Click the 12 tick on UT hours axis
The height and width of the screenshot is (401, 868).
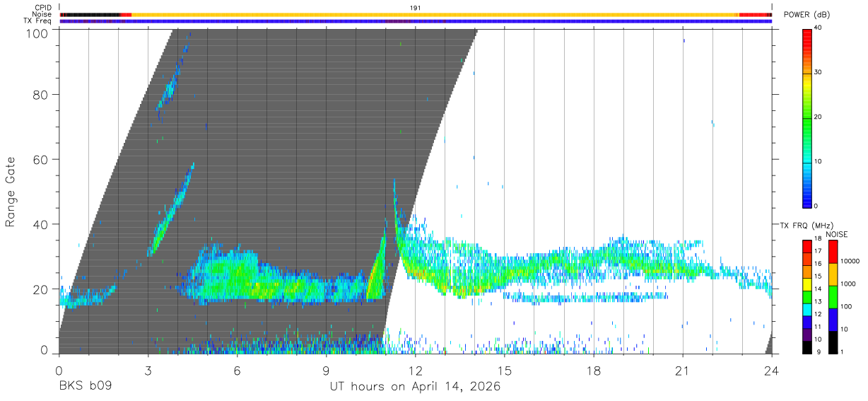click(415, 370)
